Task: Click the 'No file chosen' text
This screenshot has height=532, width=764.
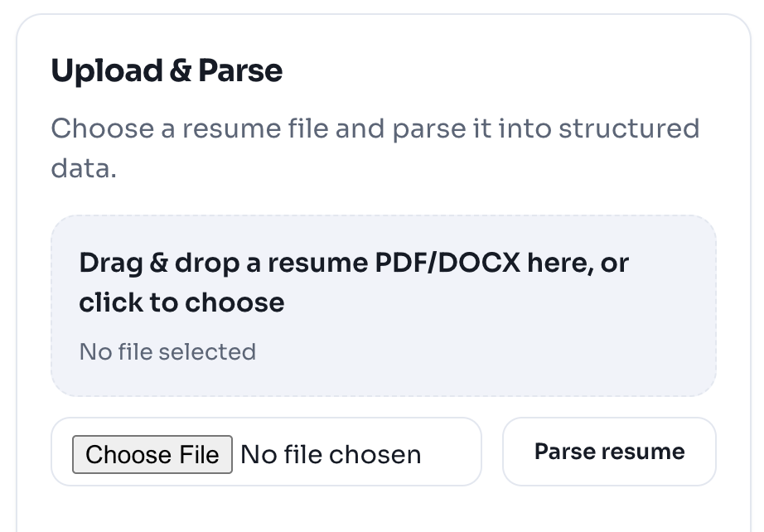Action: coord(330,454)
